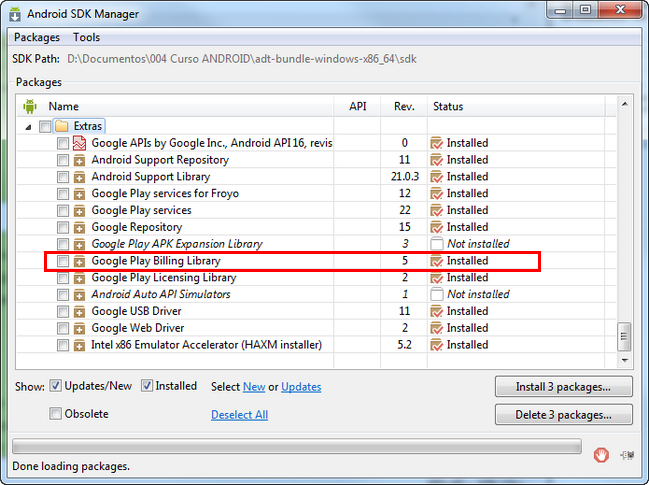The width and height of the screenshot is (649, 485).
Task: Click the API column header
Action: 358,106
